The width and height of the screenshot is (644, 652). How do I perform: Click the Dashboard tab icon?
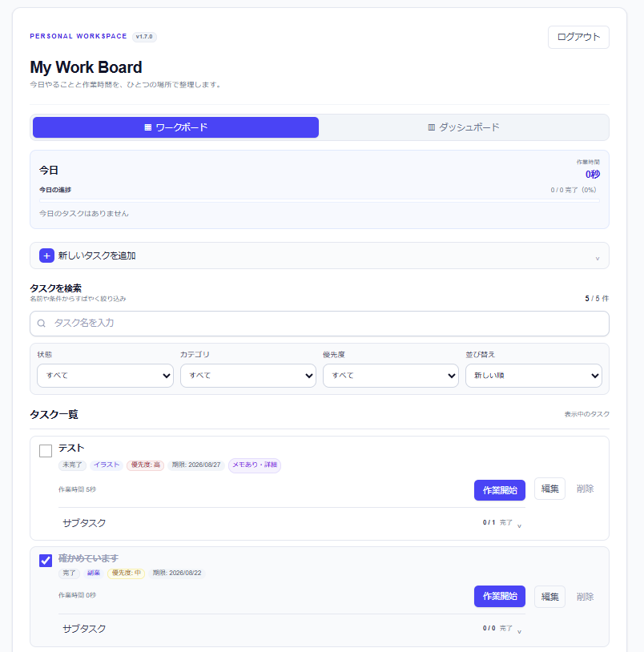[432, 127]
